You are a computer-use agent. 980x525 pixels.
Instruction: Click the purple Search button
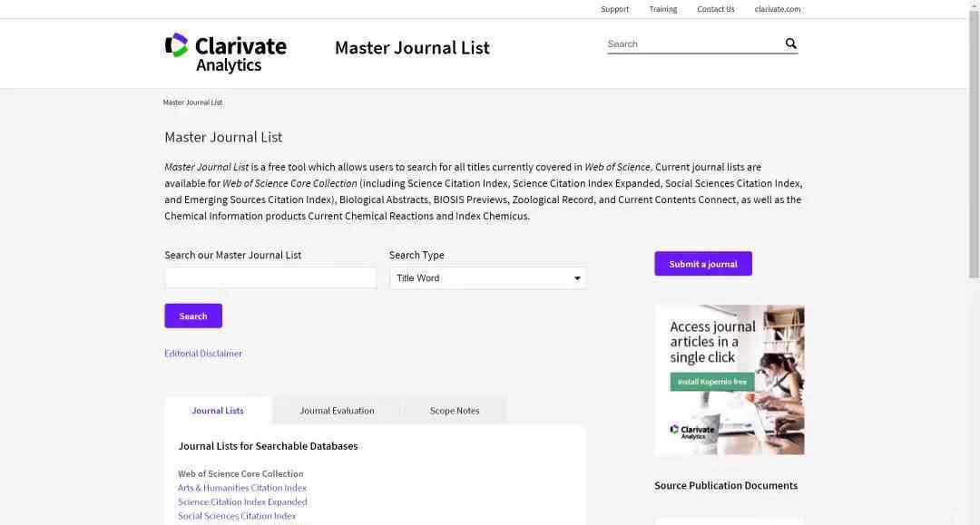point(193,316)
